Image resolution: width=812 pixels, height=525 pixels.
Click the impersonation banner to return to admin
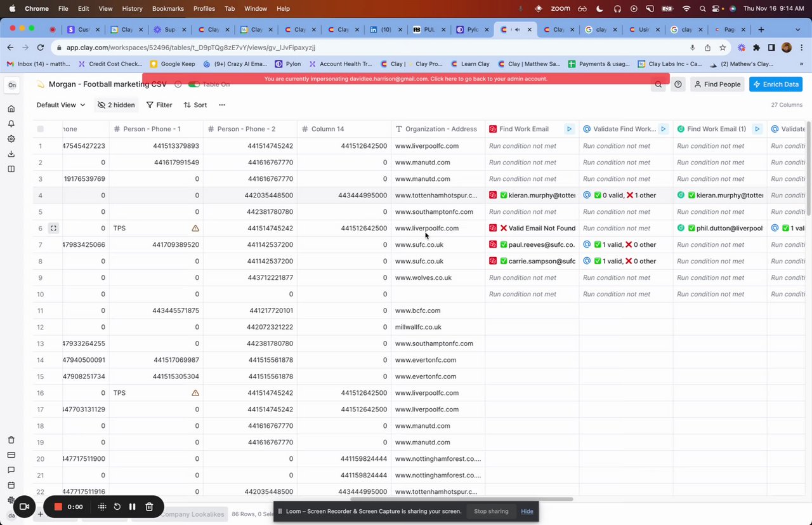(x=406, y=79)
